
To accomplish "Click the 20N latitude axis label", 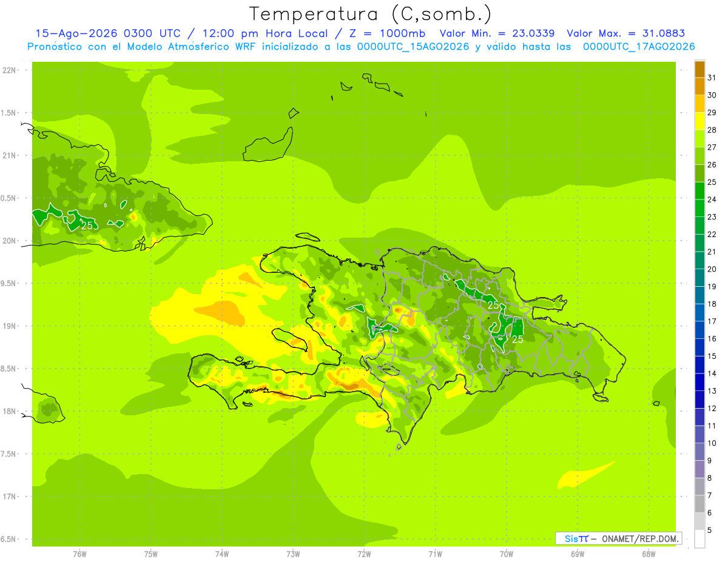I will pyautogui.click(x=9, y=241).
